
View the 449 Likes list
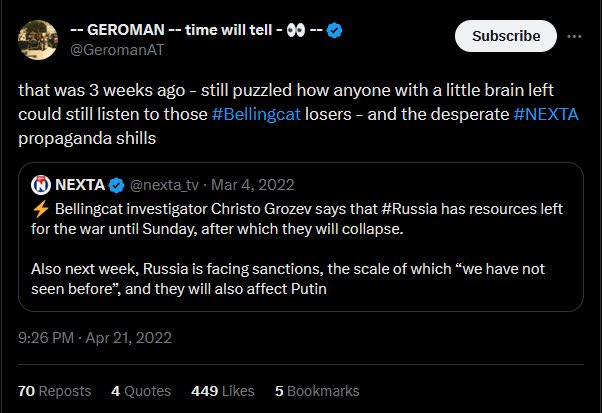pos(223,391)
